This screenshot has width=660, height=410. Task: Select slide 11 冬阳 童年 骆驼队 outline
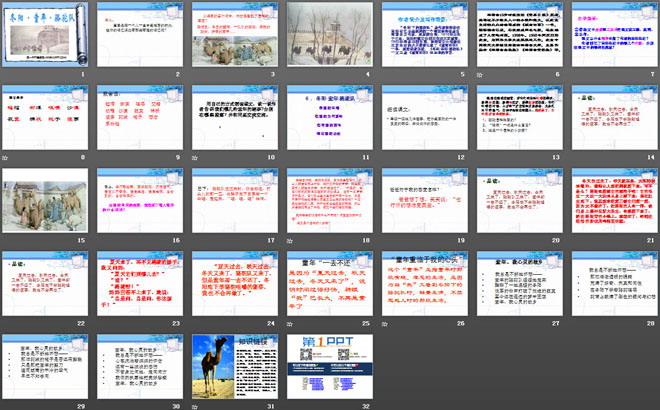pos(330,117)
